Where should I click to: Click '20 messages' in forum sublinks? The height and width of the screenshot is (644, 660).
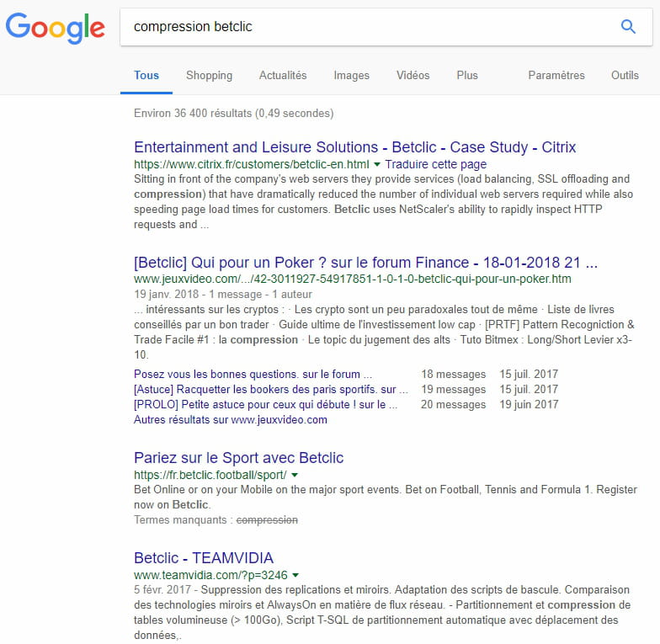[x=453, y=404]
